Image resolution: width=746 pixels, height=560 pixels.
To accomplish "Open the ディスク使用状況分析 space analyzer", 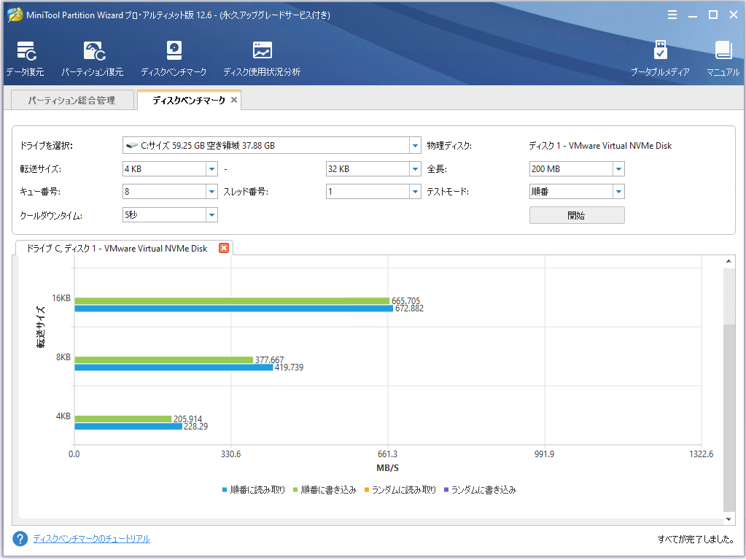I will coord(262,59).
